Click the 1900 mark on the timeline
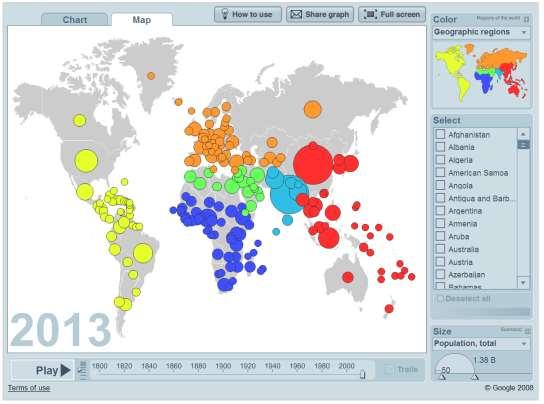Screen dimensions: 544x404 [x=223, y=366]
